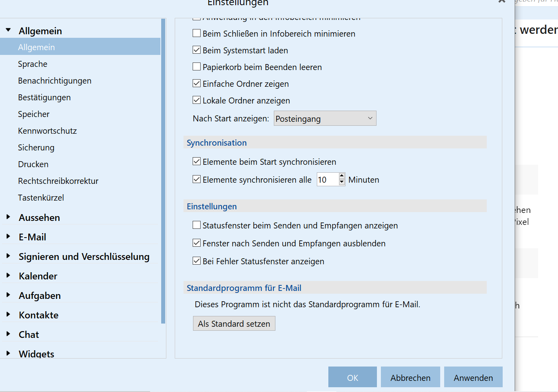Uncheck Beim Systemstart laden
The height and width of the screenshot is (392, 558).
click(x=197, y=50)
